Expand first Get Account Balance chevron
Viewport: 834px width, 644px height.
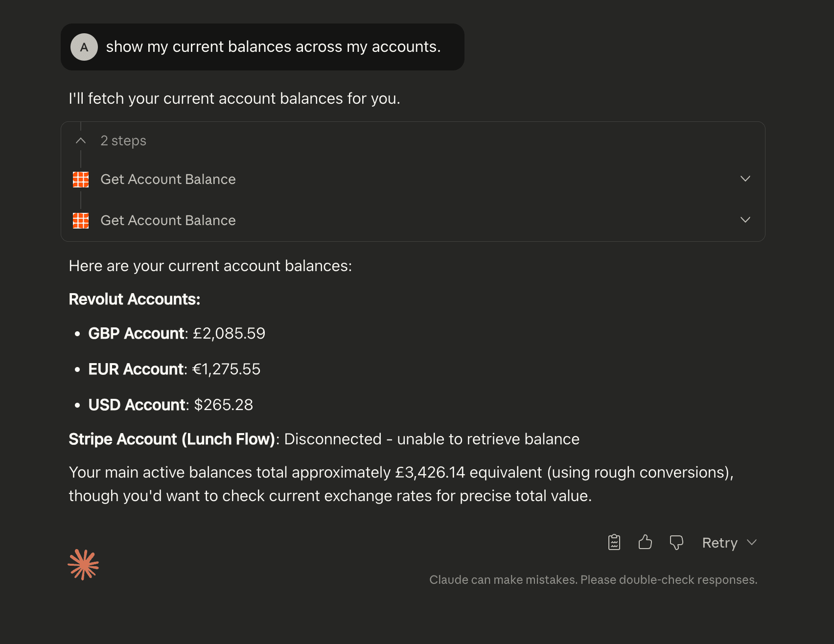point(745,179)
